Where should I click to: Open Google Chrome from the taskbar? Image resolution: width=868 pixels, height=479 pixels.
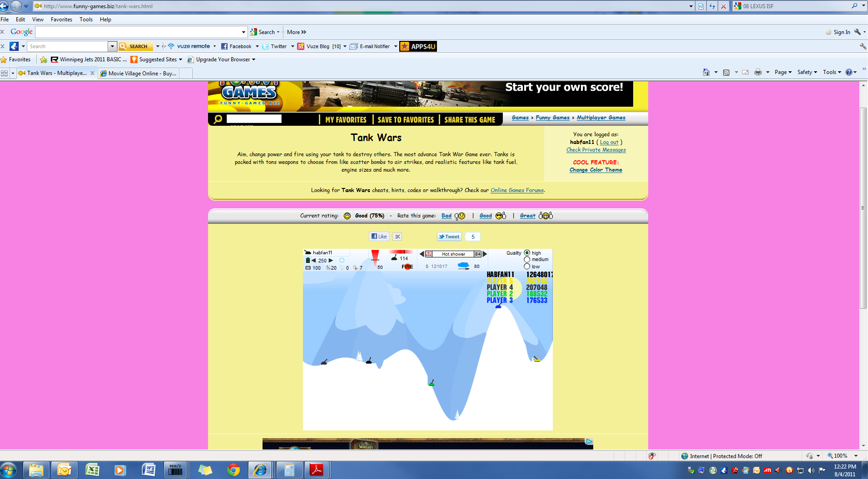[x=233, y=470]
